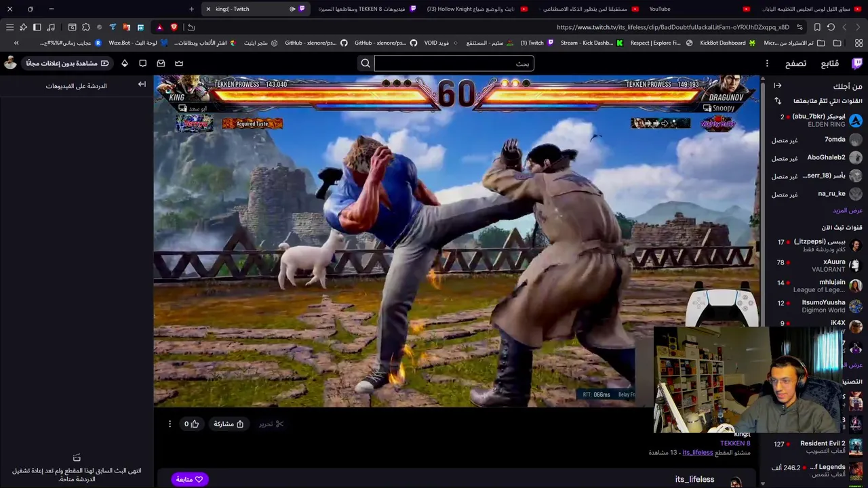Bookmark this page with bookmark icon
This screenshot has width=868, height=488.
pyautogui.click(x=817, y=27)
